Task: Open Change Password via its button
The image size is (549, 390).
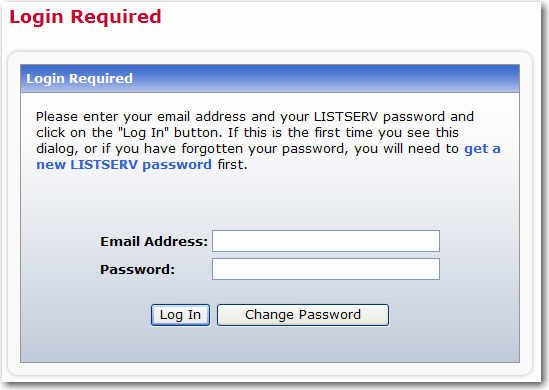Action: coord(303,315)
